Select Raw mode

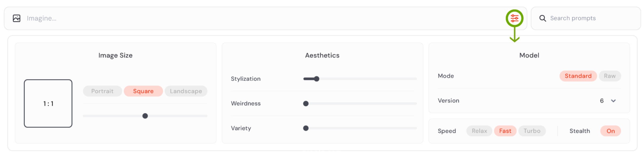tap(610, 76)
